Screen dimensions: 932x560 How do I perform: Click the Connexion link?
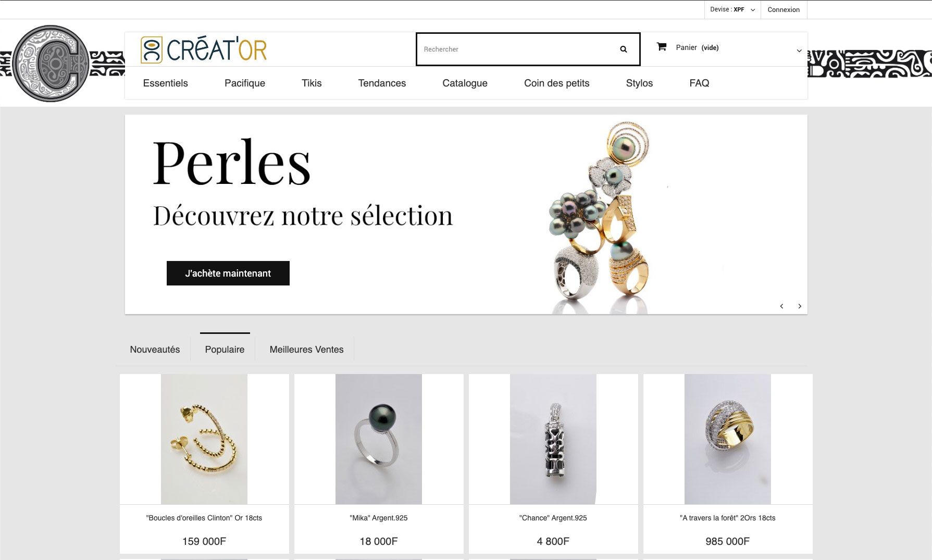(x=784, y=10)
